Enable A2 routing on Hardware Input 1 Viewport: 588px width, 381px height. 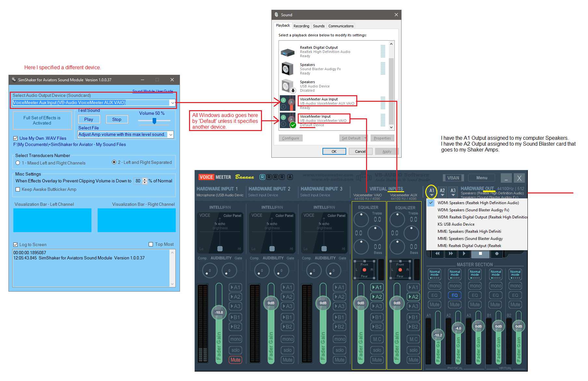236,297
